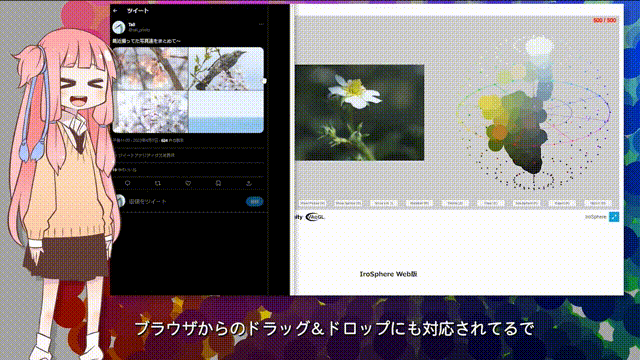Go back with the tweet page arrow
This screenshot has width=640, height=360.
coord(116,11)
